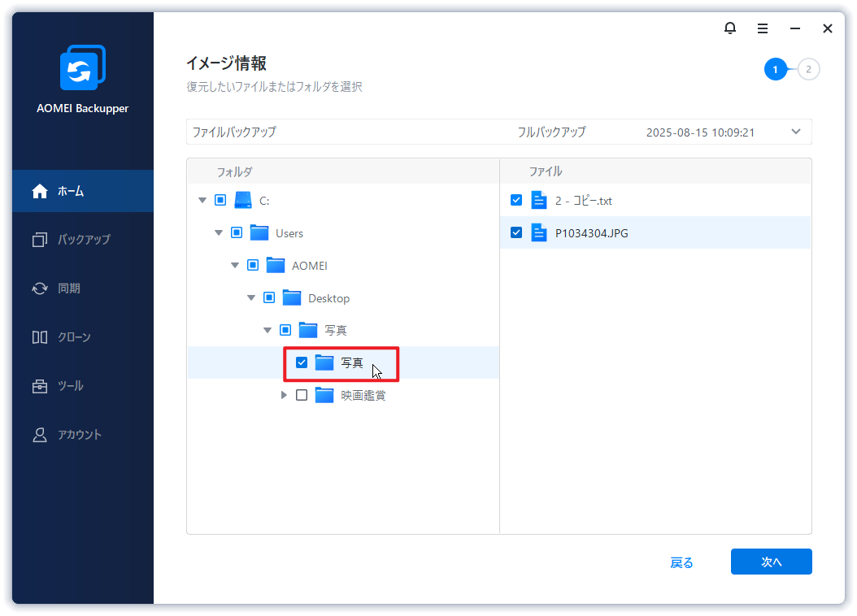Select file name P1034304.JPG
Image resolution: width=857 pixels, height=616 pixels.
(591, 233)
